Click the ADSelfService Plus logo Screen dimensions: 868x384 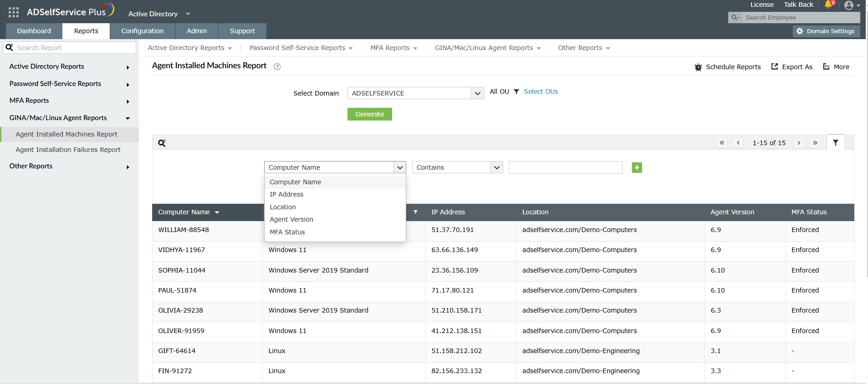pos(71,11)
